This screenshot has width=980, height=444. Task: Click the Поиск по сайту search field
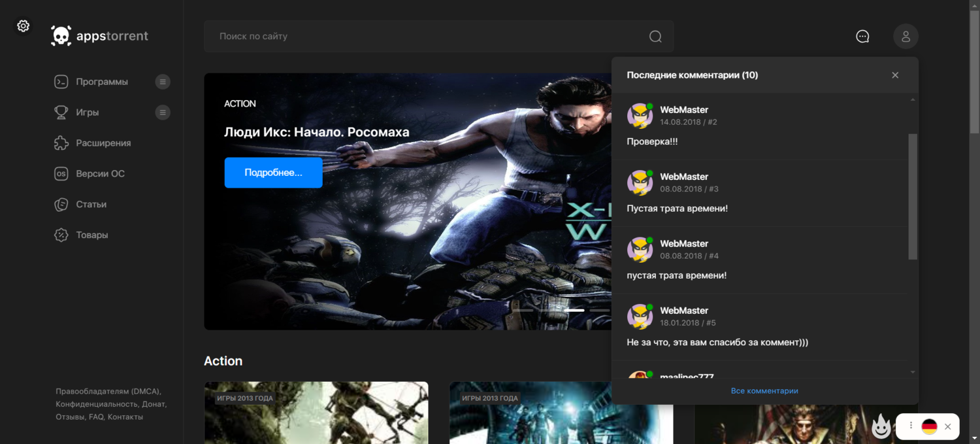438,37
